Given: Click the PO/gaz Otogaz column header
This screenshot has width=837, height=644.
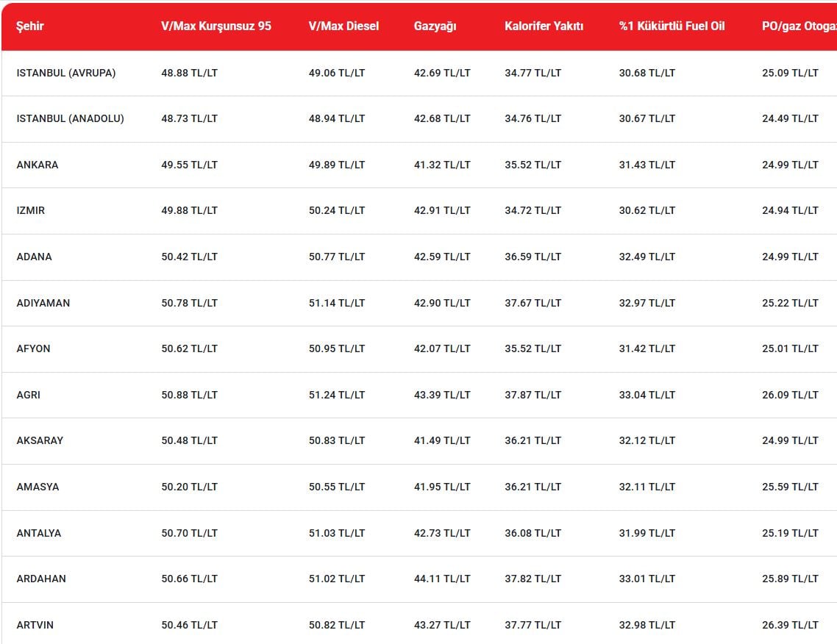Looking at the screenshot, I should click(799, 26).
